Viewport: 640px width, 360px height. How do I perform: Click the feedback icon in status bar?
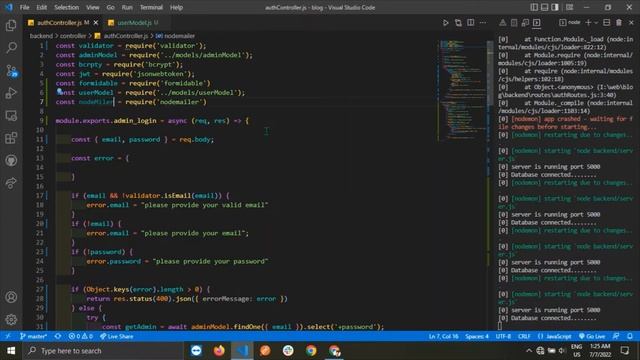pos(616,336)
